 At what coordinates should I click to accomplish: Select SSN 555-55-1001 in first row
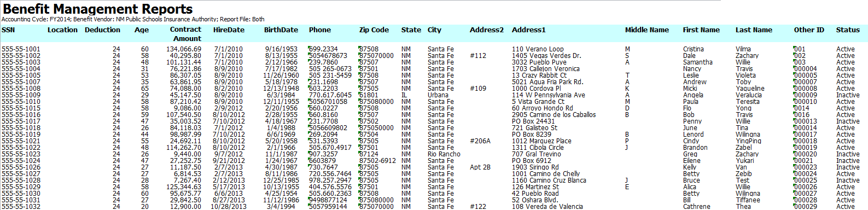tap(21, 49)
